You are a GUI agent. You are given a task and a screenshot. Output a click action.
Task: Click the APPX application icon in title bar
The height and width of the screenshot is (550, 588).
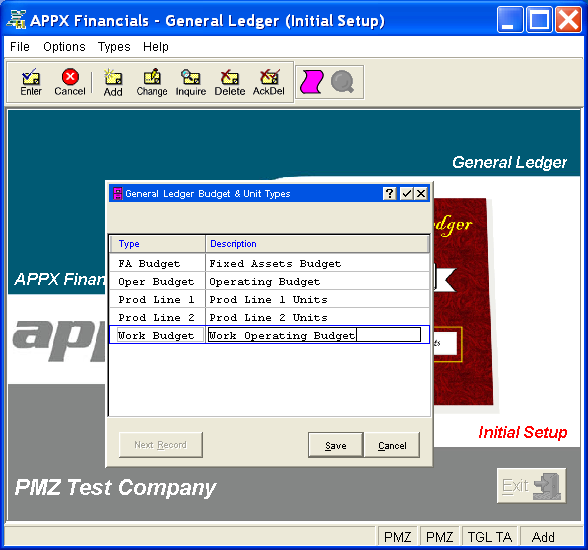pos(16,19)
